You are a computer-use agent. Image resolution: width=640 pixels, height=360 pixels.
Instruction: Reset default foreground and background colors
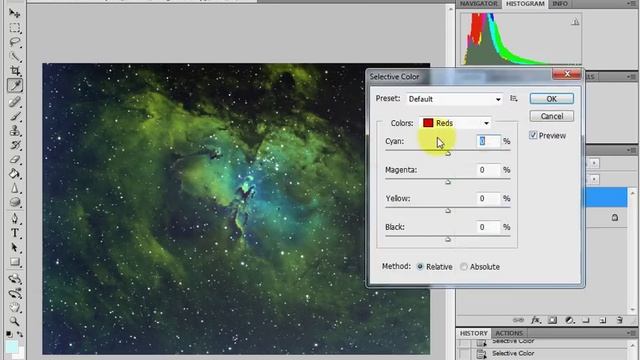pyautogui.click(x=9, y=334)
